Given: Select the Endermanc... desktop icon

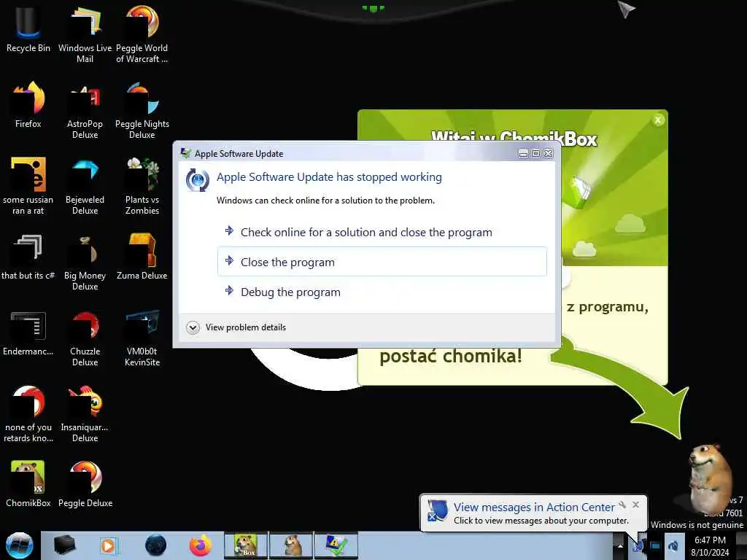Looking at the screenshot, I should (x=28, y=333).
